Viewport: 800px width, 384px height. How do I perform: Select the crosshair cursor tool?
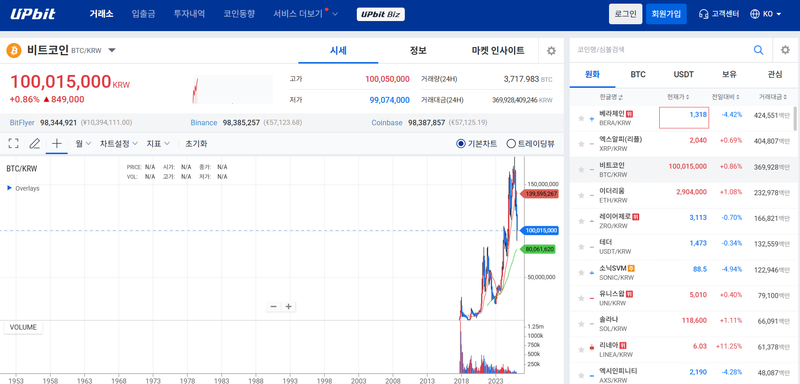57,143
